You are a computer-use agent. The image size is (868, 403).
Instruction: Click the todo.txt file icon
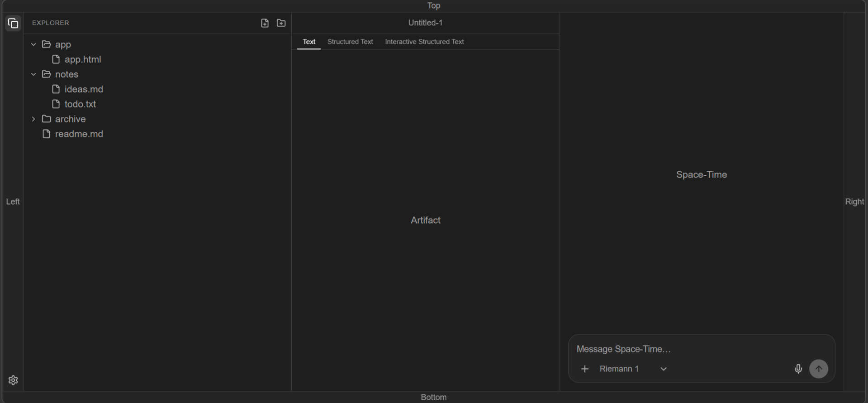click(x=56, y=104)
